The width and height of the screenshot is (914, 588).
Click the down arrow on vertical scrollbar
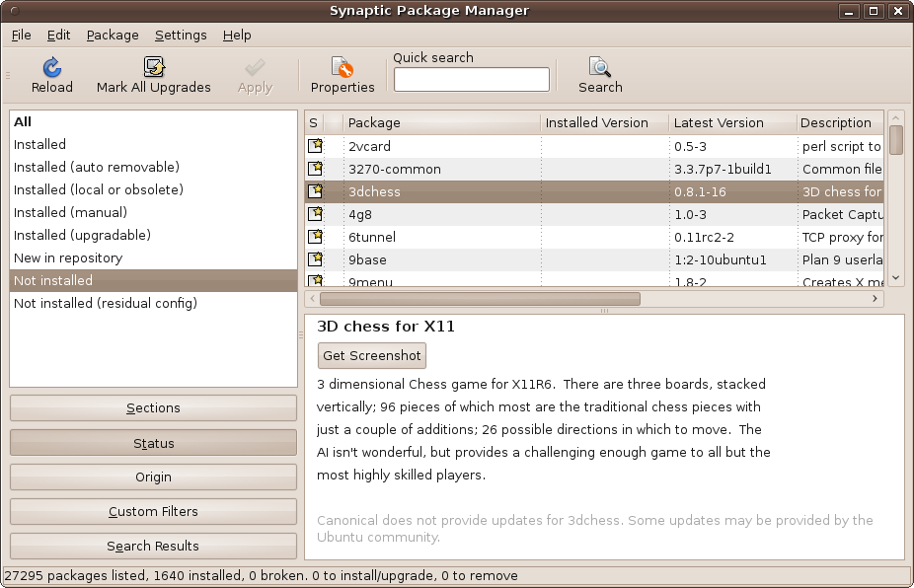(895, 278)
